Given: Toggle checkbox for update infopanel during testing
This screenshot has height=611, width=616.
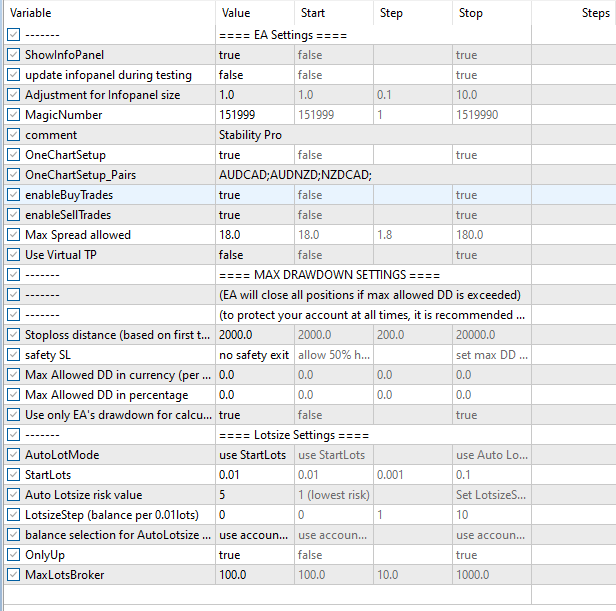Looking at the screenshot, I should (13, 75).
